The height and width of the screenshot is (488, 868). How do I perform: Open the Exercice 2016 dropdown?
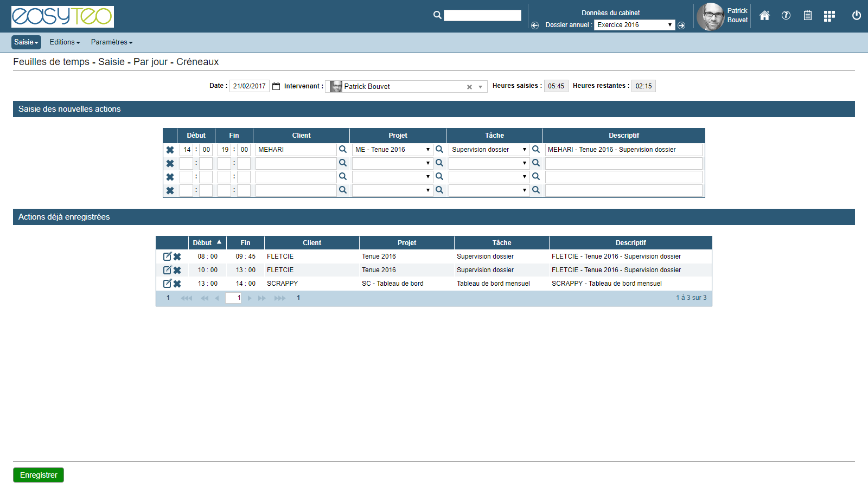click(634, 25)
